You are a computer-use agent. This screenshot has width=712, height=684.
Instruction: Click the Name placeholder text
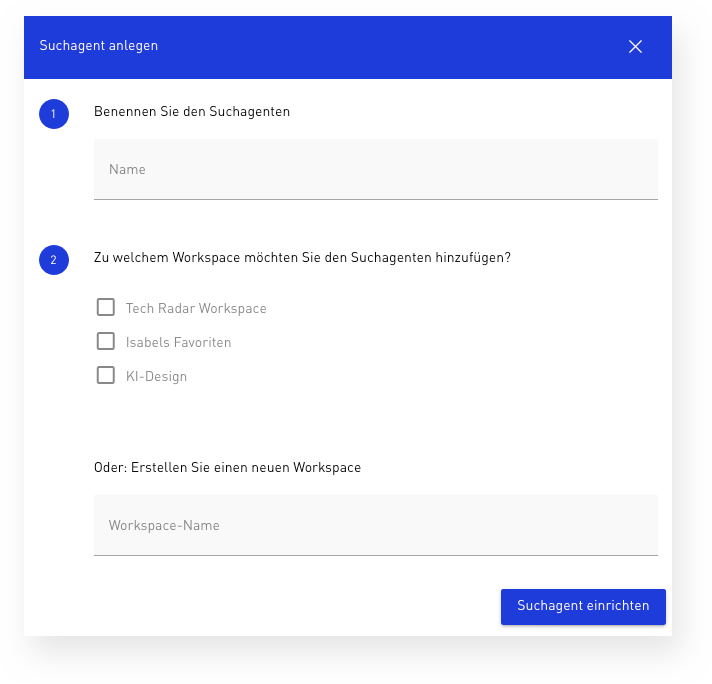[127, 169]
